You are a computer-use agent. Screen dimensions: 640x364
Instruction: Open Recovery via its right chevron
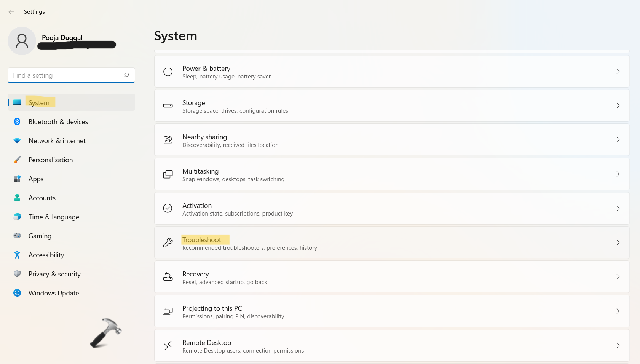tap(618, 277)
